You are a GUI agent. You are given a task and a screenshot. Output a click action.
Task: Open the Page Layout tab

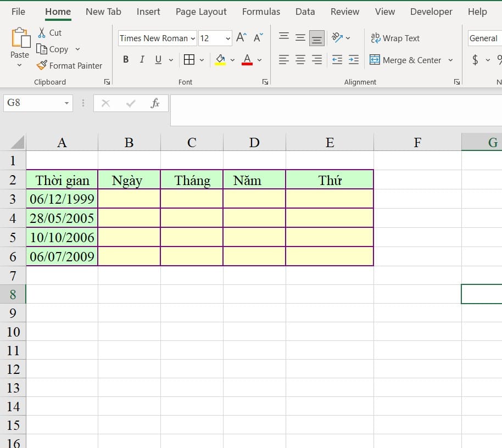(x=201, y=12)
